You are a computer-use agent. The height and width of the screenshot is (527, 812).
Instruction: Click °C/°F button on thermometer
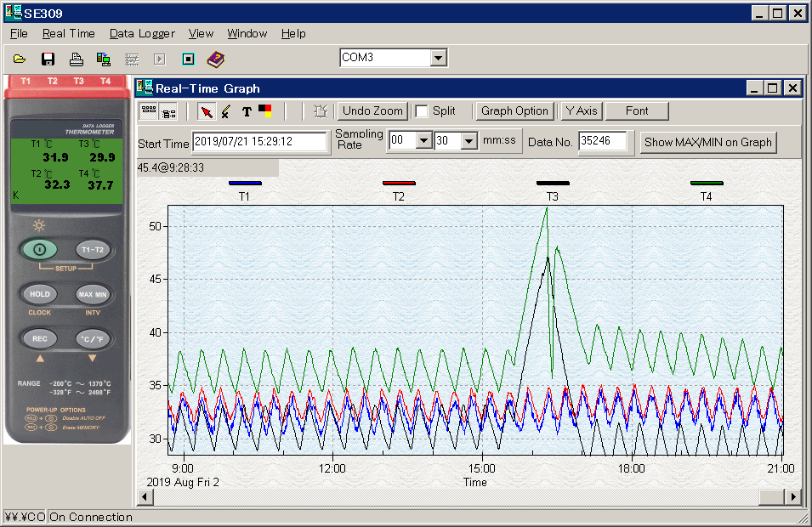click(x=93, y=339)
